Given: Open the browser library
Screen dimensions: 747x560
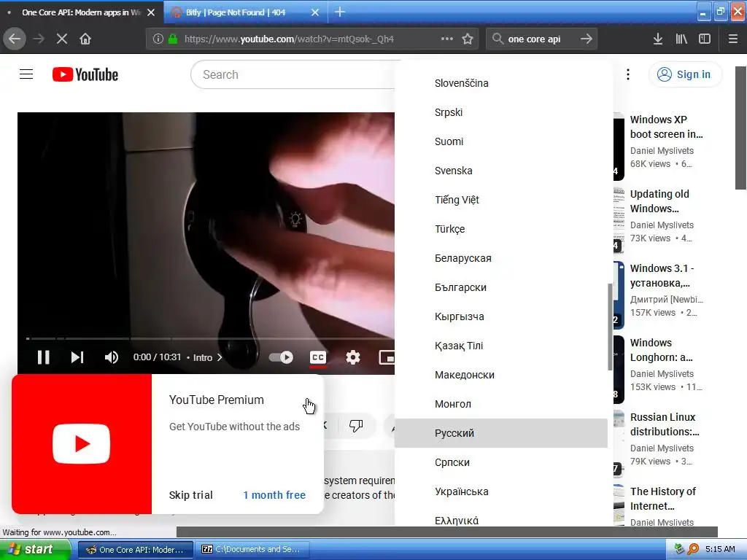Looking at the screenshot, I should click(681, 39).
